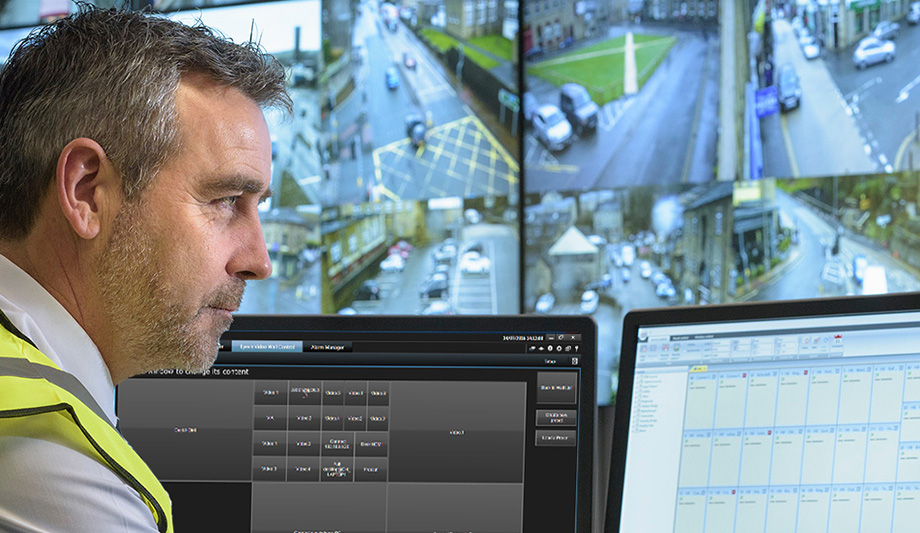Select the Full desktop laptop tile
Viewport: 920px width, 533px height.
pyautogui.click(x=337, y=470)
